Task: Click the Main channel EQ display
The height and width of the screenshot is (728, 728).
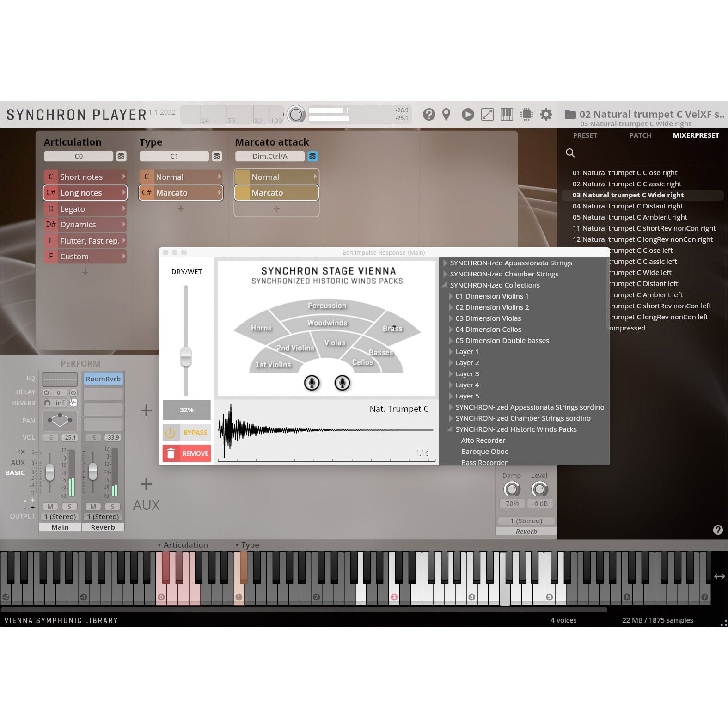Action: [60, 379]
